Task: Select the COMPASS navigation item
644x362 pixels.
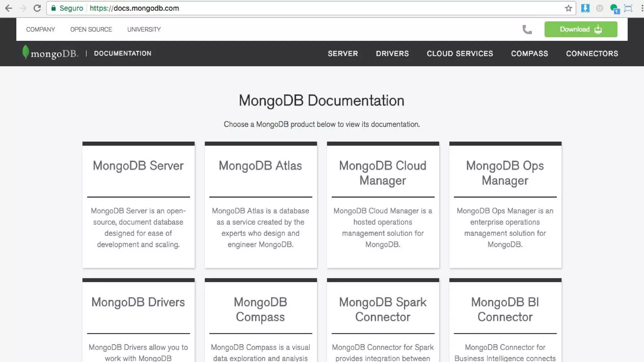Action: tap(529, 53)
